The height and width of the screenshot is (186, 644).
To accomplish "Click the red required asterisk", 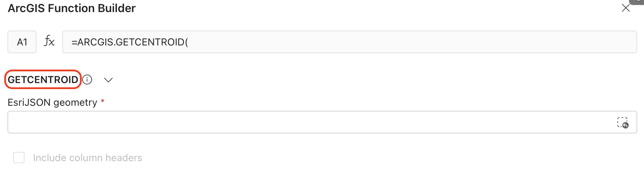I will tap(103, 102).
